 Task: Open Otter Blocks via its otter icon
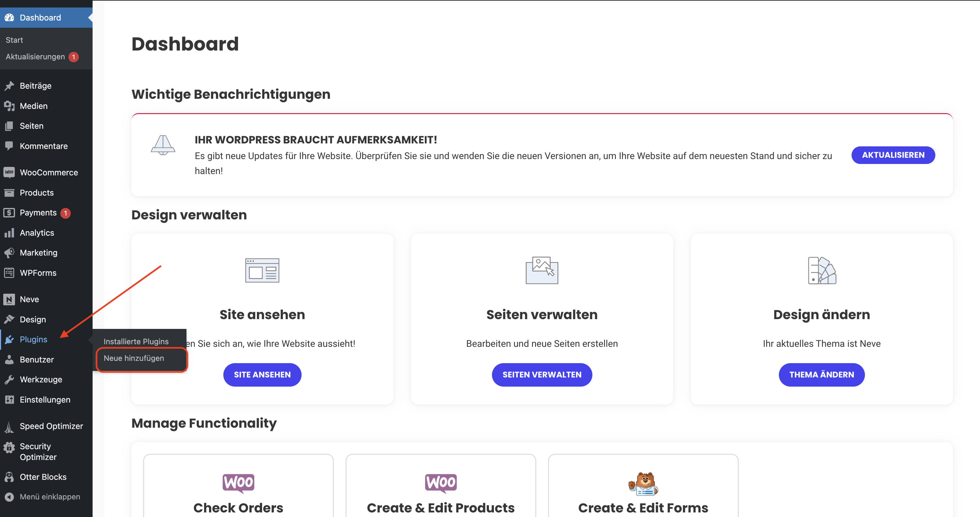pos(9,477)
